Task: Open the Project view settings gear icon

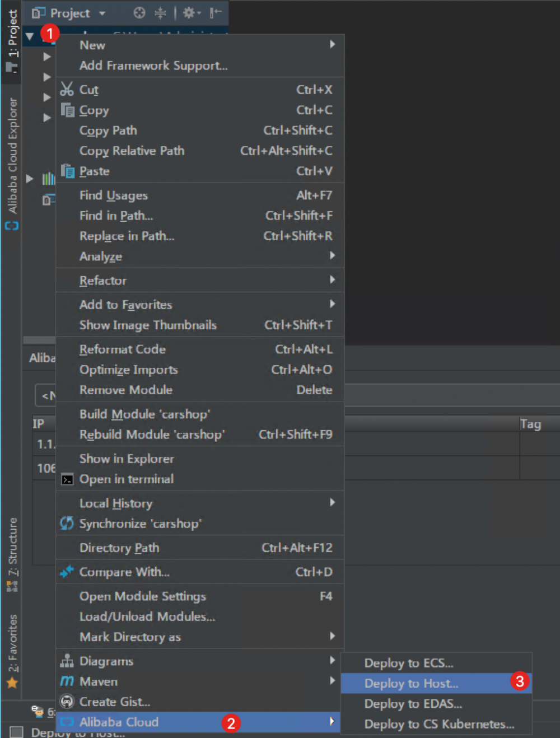Action: tap(188, 13)
